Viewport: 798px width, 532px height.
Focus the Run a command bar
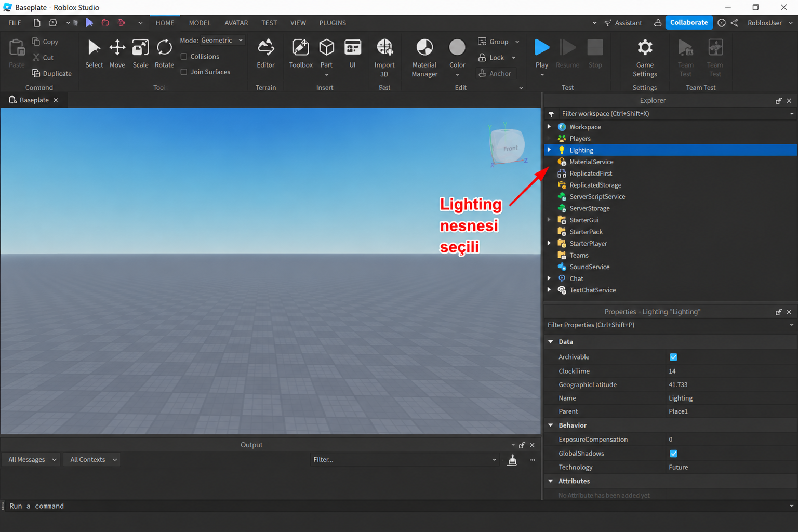point(397,506)
